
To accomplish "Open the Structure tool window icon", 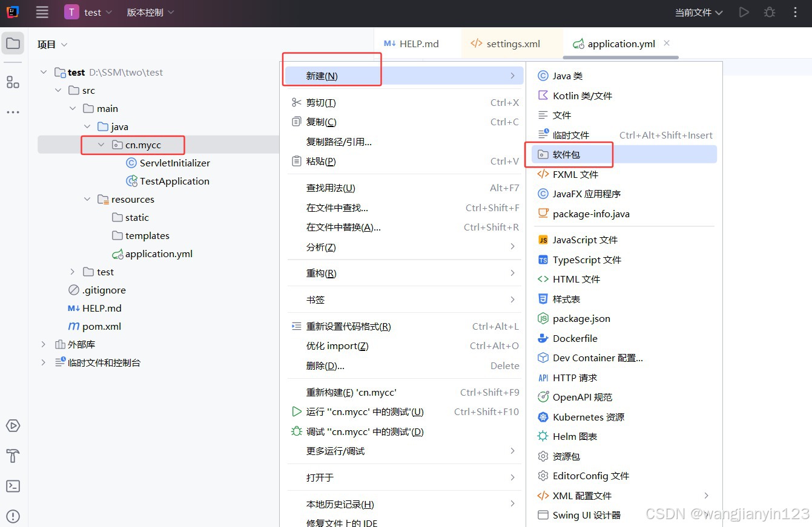I will coord(13,82).
